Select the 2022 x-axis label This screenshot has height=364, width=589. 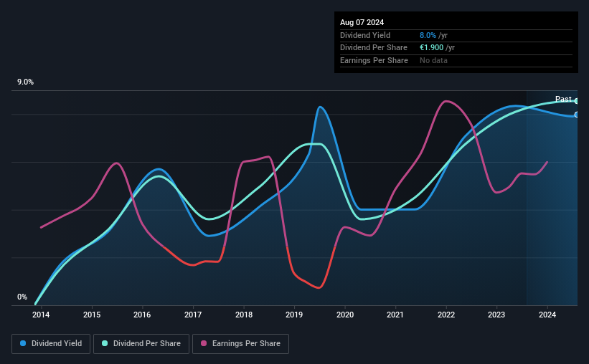(x=446, y=315)
